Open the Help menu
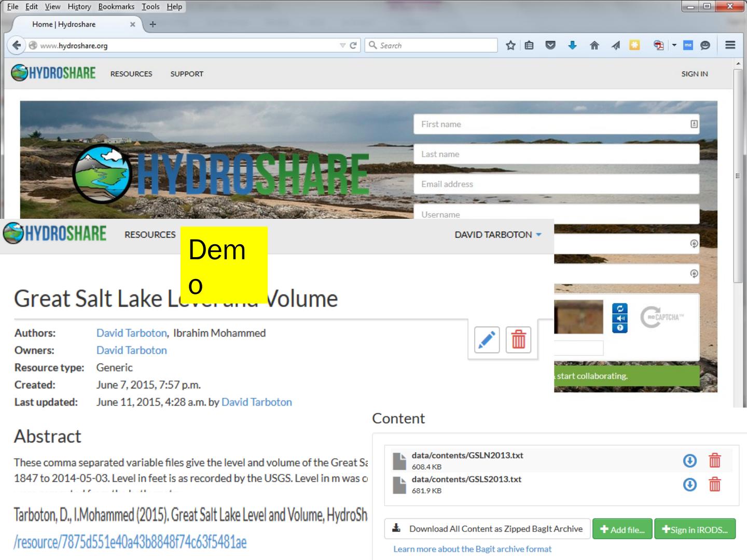 [x=174, y=7]
